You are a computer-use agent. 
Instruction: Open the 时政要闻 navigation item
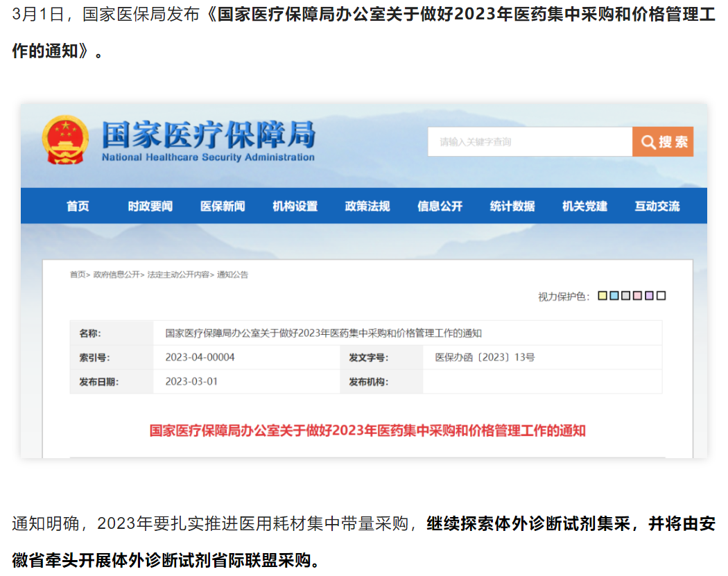(150, 206)
